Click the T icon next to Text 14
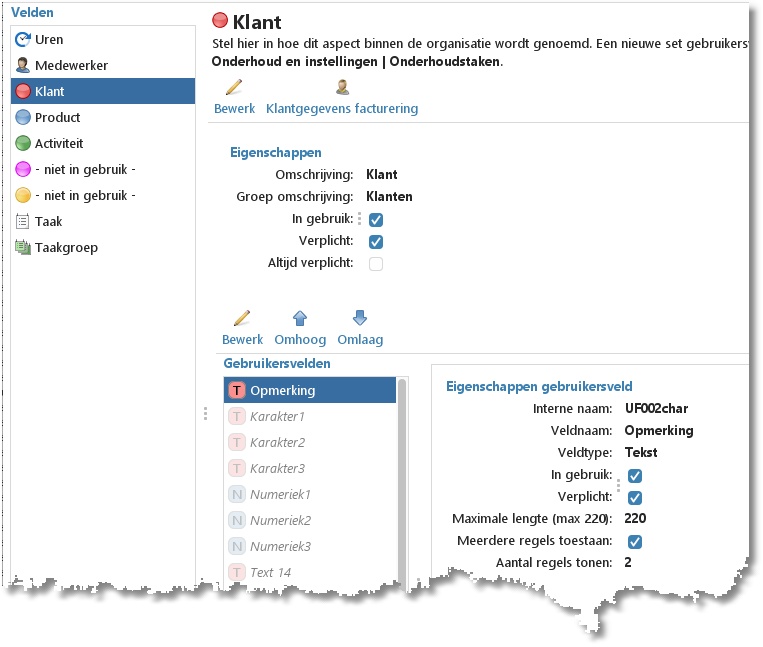 click(237, 572)
